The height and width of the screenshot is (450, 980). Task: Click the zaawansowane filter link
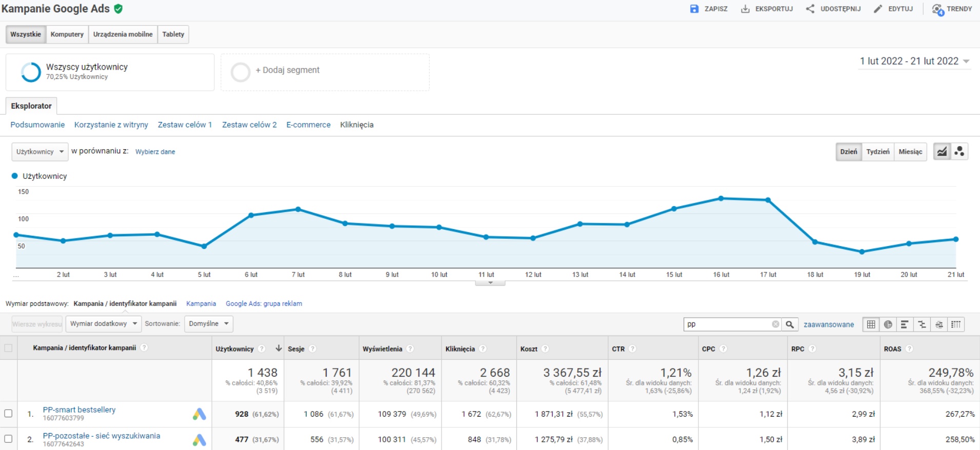(829, 324)
